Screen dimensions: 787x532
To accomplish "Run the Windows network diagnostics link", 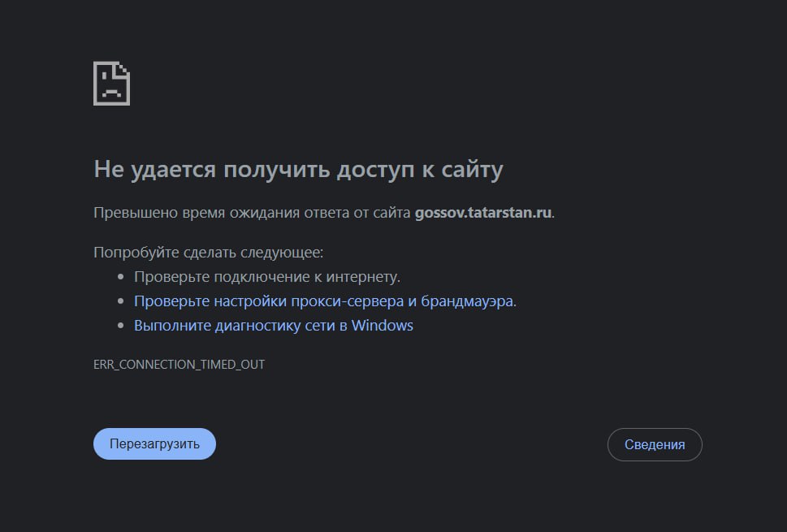I will point(273,326).
